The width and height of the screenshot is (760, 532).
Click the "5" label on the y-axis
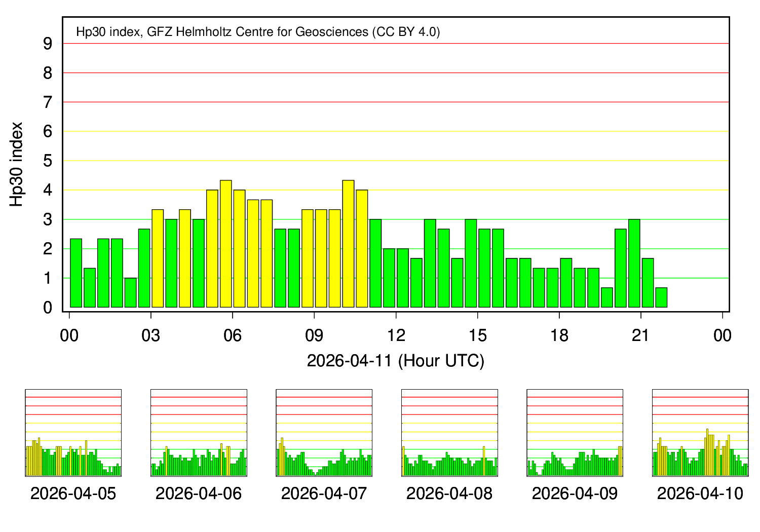tap(48, 161)
